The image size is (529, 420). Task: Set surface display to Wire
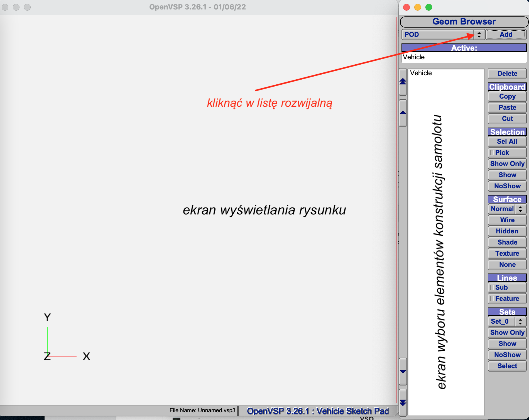pos(507,220)
